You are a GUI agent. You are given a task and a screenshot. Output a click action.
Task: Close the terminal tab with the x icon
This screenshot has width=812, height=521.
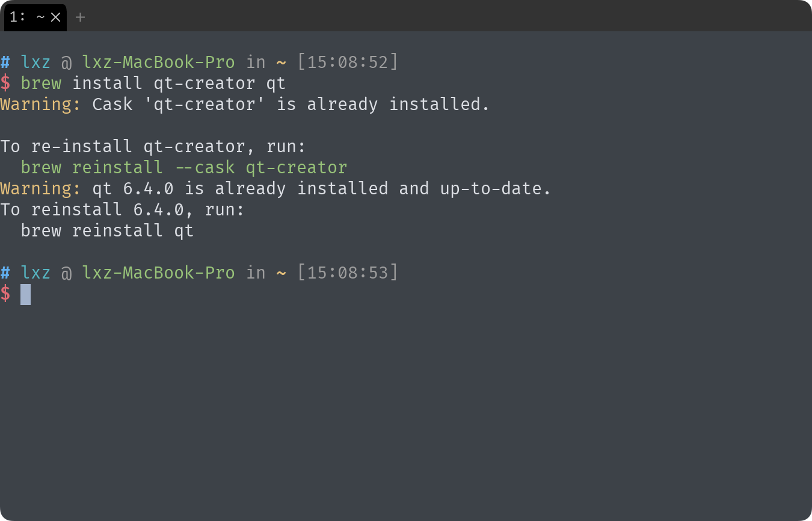pyautogui.click(x=56, y=17)
